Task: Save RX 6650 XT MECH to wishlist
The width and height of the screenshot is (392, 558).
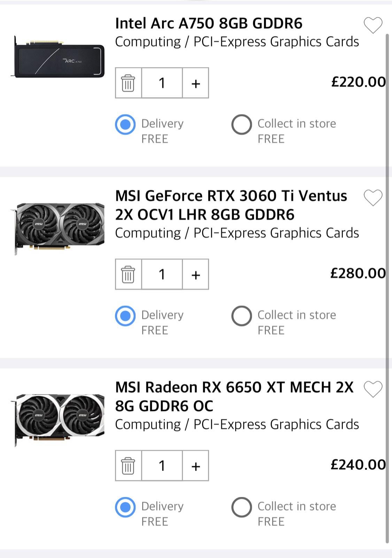Action: (x=373, y=389)
